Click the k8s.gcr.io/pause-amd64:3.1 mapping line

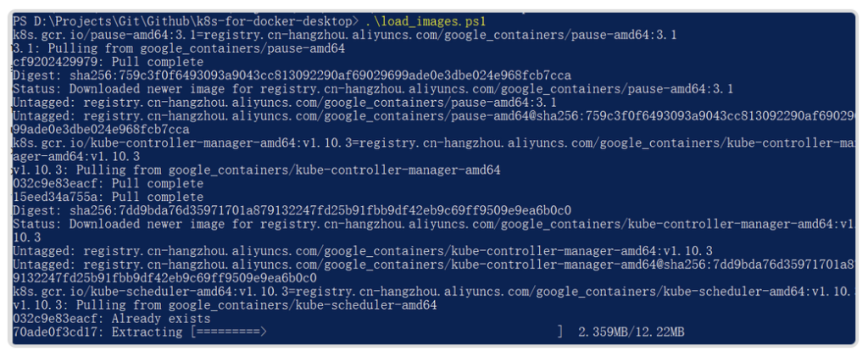[344, 35]
